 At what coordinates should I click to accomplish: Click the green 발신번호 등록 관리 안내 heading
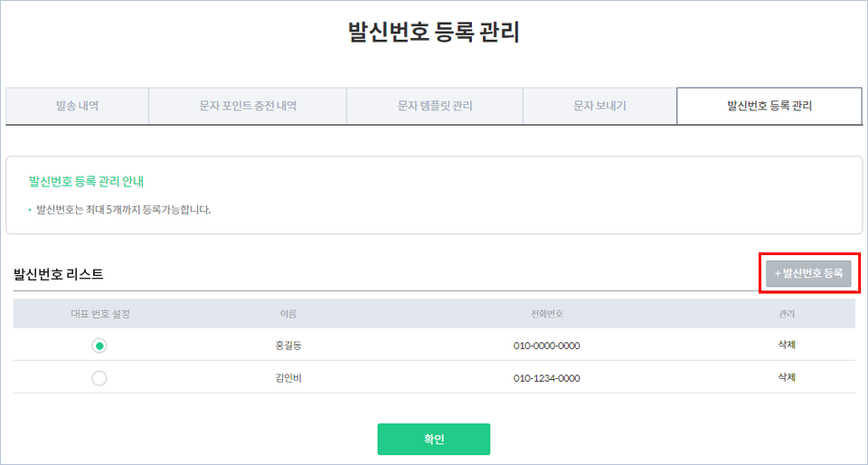coord(90,181)
